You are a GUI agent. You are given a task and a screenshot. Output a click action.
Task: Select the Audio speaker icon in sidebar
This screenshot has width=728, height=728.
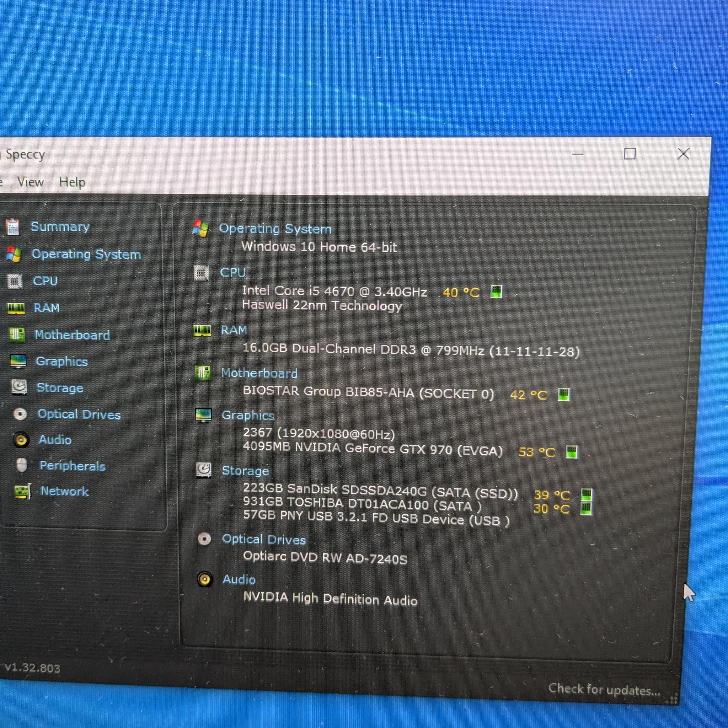point(21,440)
